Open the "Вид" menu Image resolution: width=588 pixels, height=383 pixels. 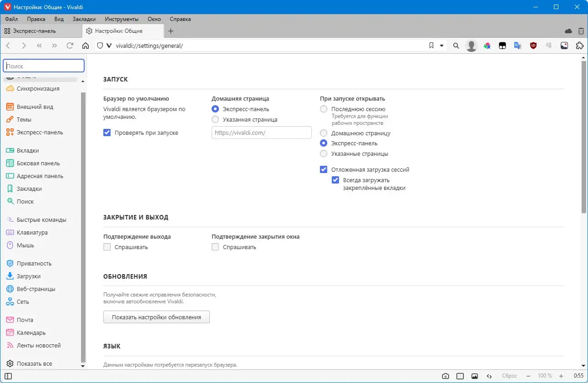(59, 19)
